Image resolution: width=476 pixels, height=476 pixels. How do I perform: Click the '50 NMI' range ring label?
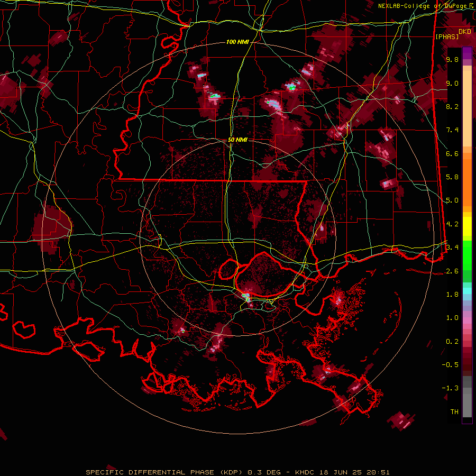click(237, 140)
